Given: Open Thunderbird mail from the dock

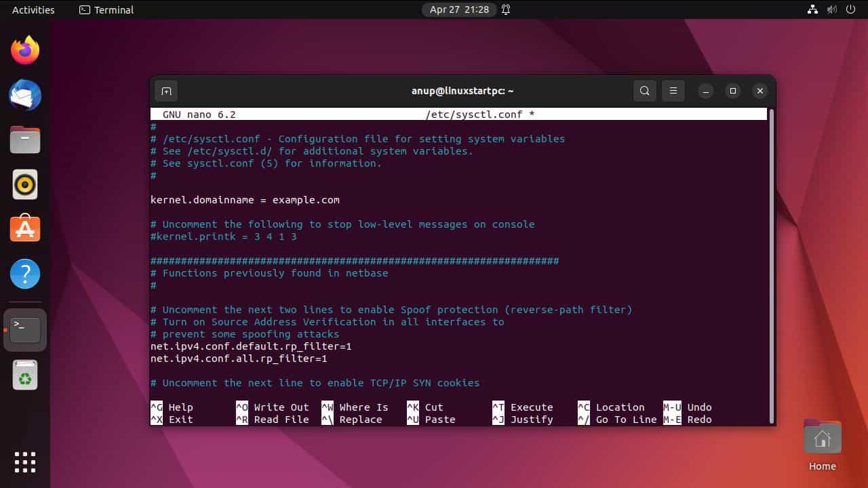Looking at the screenshot, I should 24,95.
